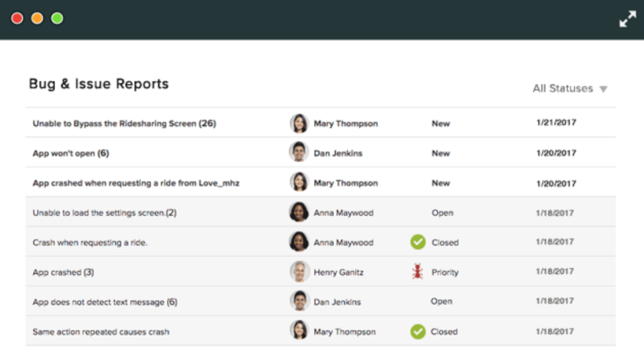
Task: Click the Priority status on App crashed row
Action: click(445, 272)
